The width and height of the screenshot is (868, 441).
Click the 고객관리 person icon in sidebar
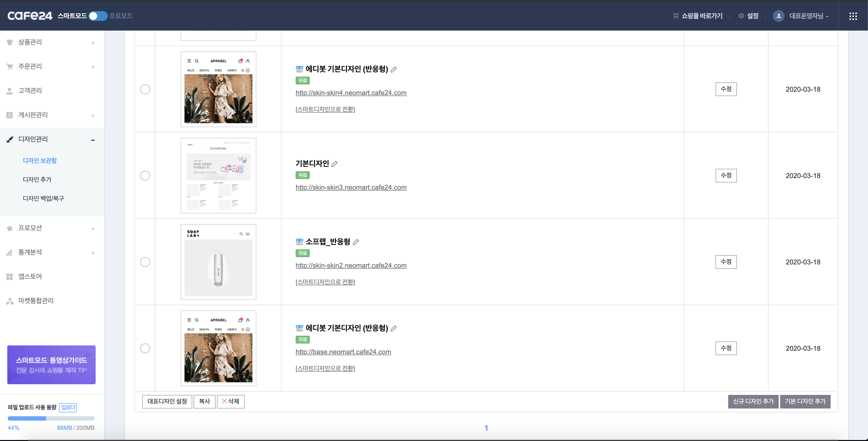9,91
